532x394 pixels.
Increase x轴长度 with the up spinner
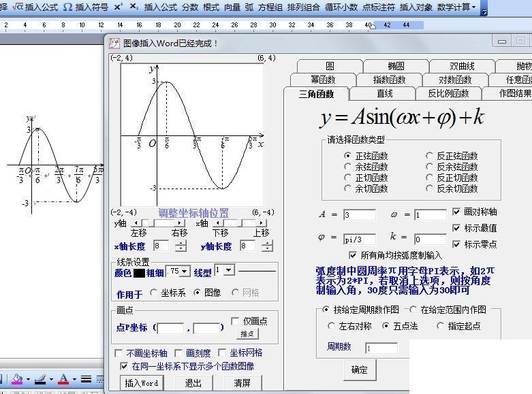(181, 243)
